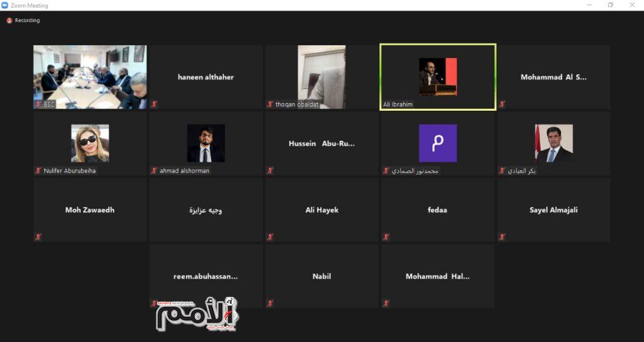Click muted mic icon on Ali Hayek tile
Screen dimensions: 644x342
coord(270,237)
